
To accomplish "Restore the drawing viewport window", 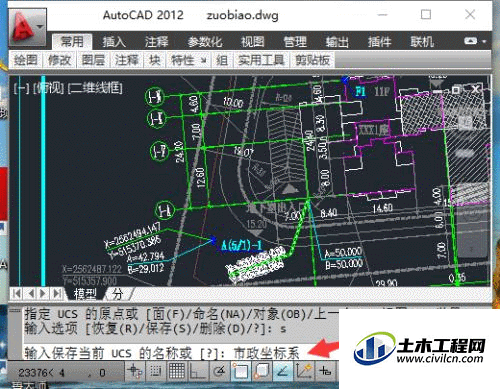I will click(x=456, y=89).
